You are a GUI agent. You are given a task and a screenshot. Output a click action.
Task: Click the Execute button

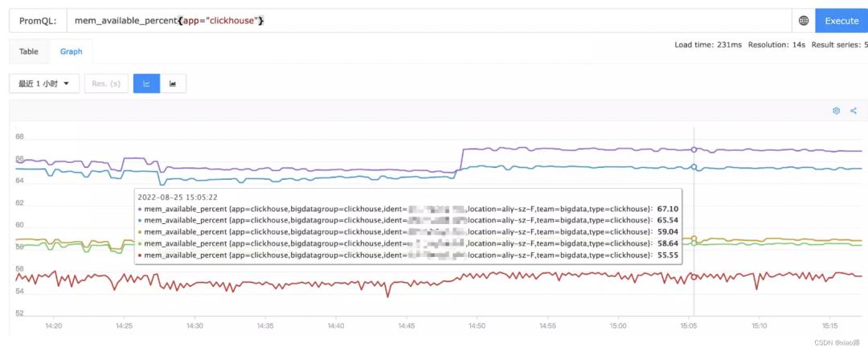pos(841,21)
